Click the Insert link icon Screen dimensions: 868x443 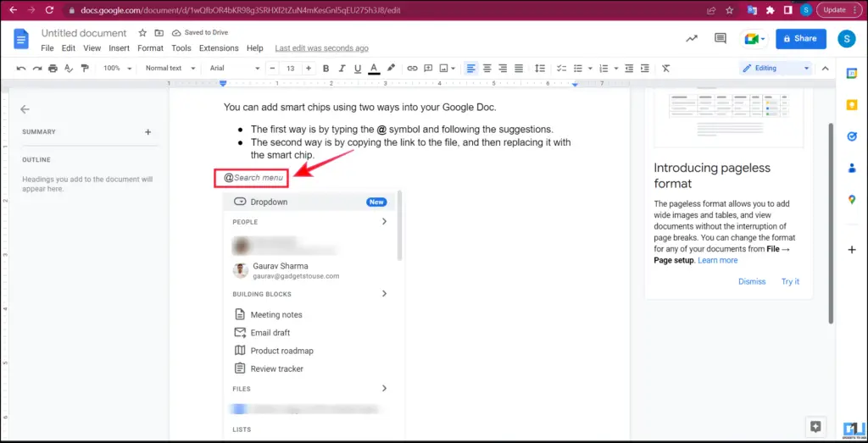click(412, 69)
